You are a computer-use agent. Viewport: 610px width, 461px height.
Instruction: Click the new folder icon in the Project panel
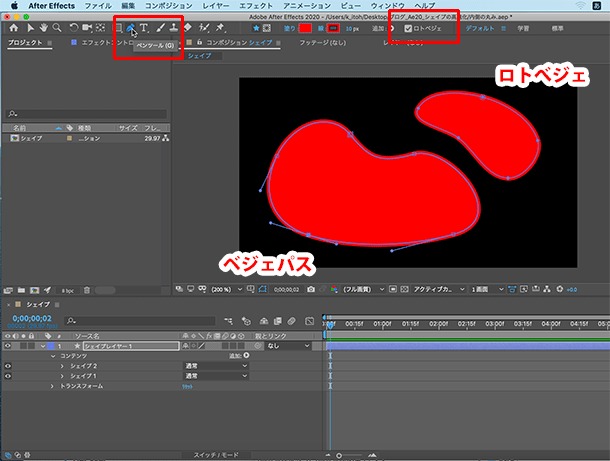coord(21,290)
